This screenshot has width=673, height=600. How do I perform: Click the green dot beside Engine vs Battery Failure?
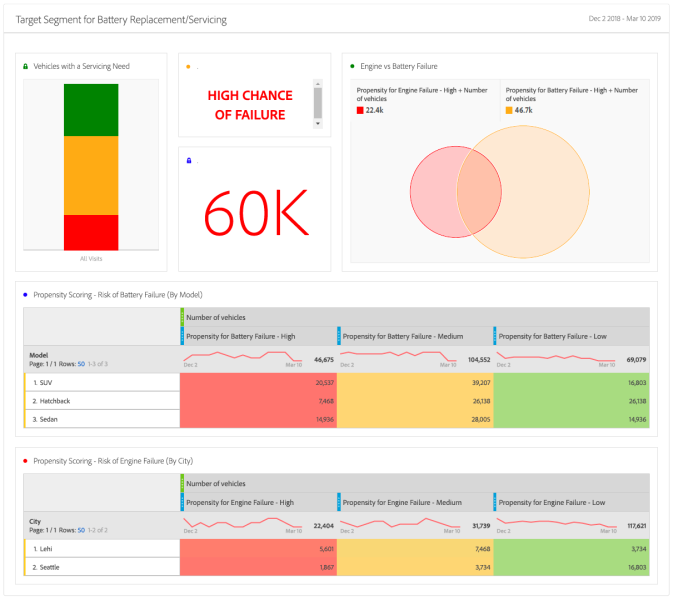tap(352, 67)
